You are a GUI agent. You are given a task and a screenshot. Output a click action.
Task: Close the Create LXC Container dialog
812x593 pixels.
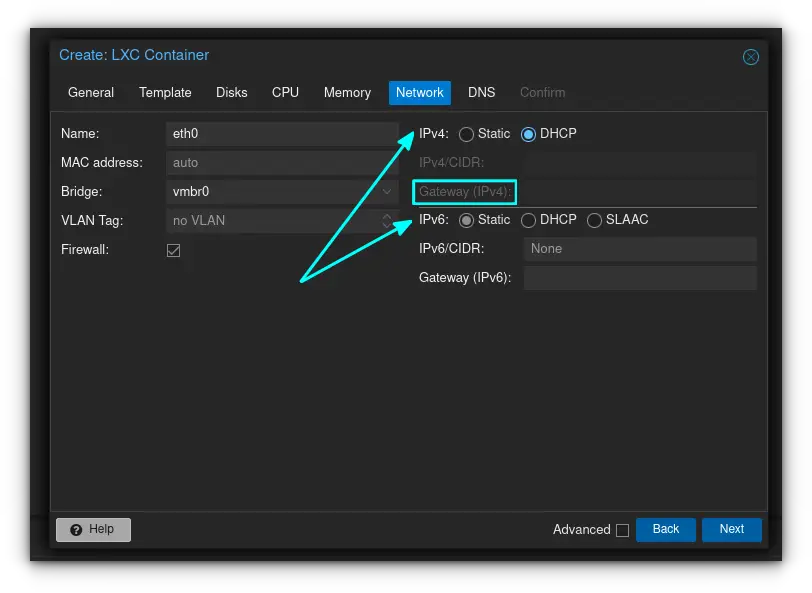point(750,57)
